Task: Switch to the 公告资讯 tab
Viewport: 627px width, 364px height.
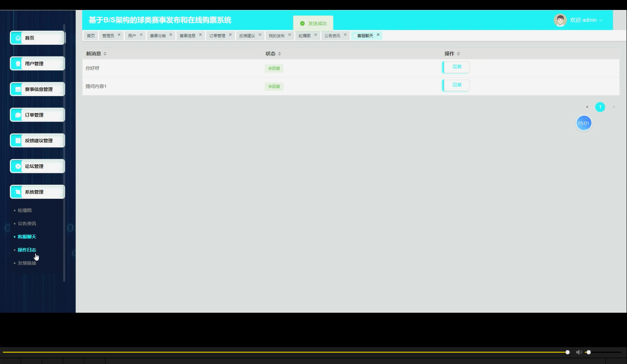Action: [x=332, y=36]
